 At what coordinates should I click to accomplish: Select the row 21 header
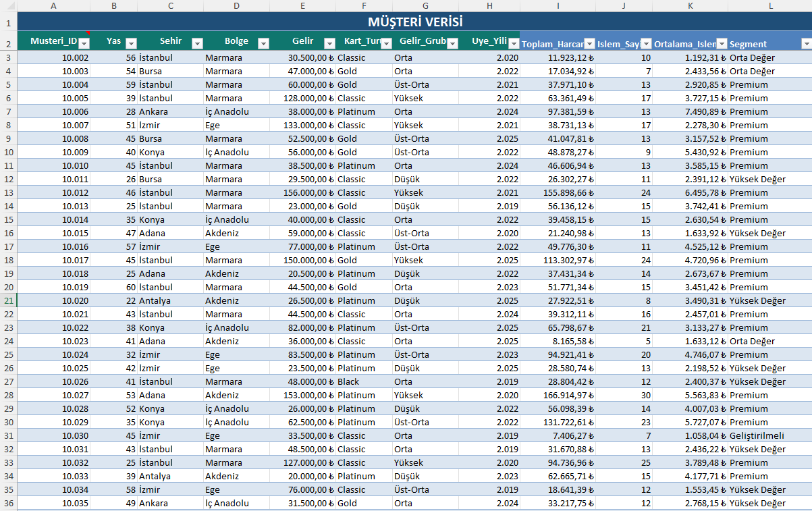point(8,300)
